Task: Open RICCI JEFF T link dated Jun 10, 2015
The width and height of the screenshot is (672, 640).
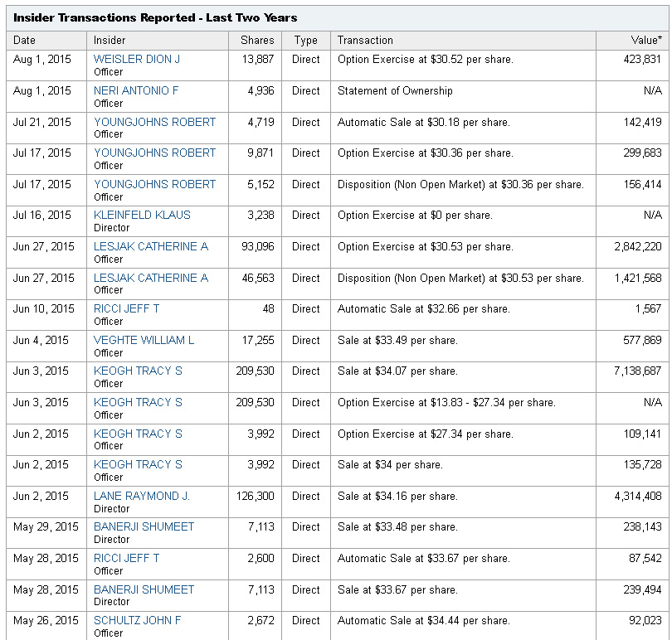Action: click(126, 309)
